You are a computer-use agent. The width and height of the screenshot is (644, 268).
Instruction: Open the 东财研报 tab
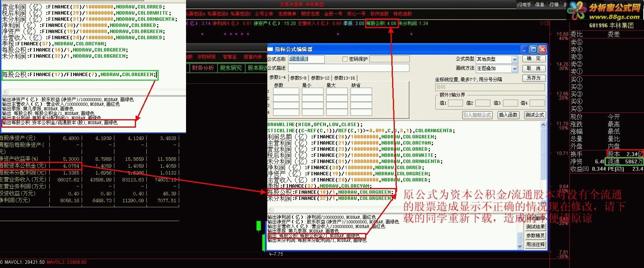206,57
